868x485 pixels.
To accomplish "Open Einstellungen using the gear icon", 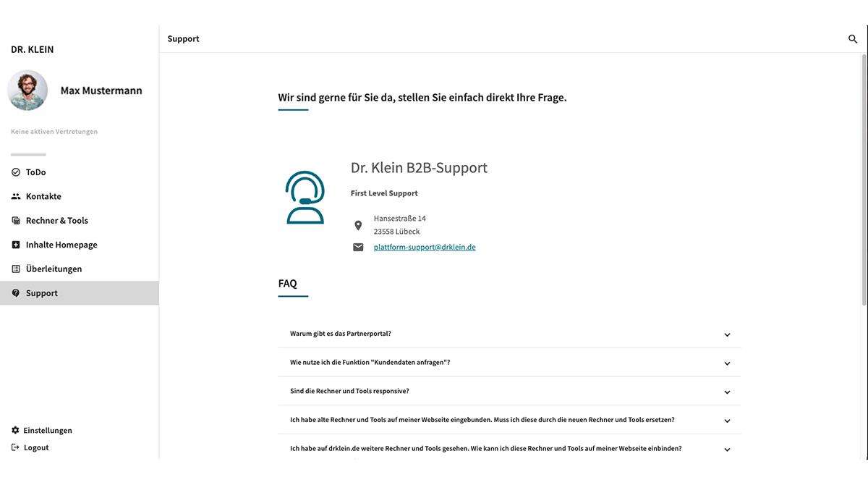I will (x=14, y=430).
